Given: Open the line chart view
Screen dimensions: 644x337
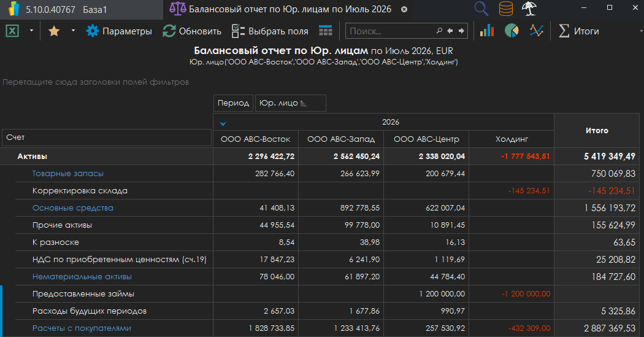Looking at the screenshot, I should coord(537,31).
